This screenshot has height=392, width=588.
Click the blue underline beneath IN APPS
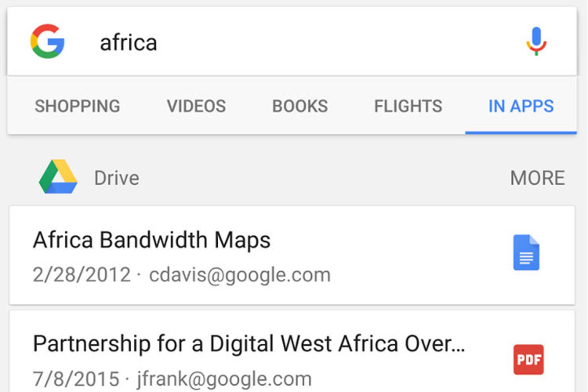pyautogui.click(x=521, y=133)
